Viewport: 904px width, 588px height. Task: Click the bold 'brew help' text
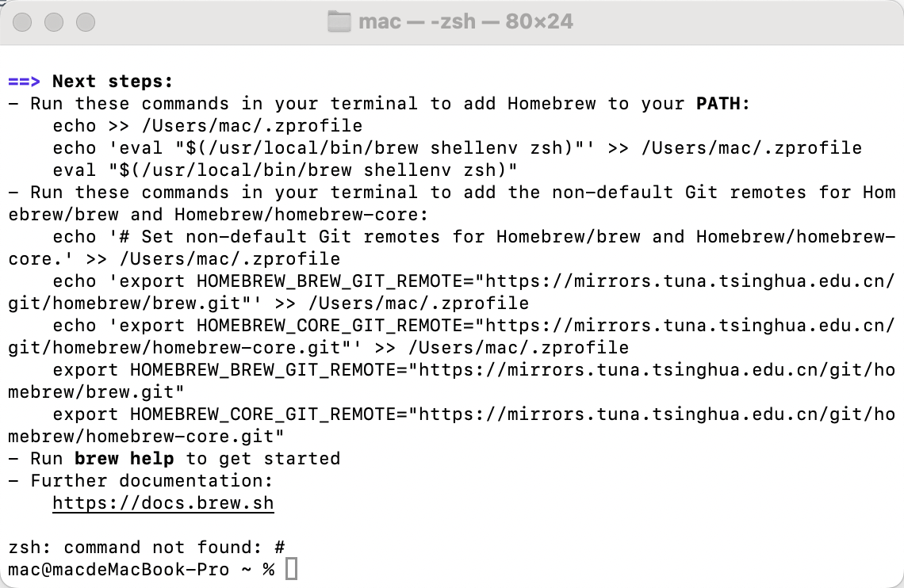pos(124,459)
